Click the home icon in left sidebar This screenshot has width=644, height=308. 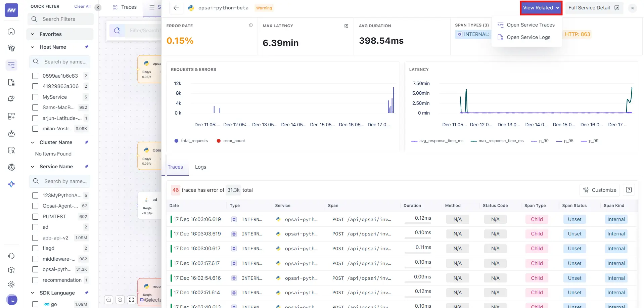(x=11, y=31)
